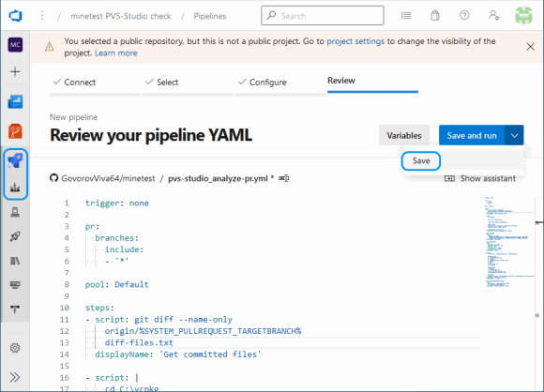Click line 1 'trigger: none' in editor
Screen dimensions: 544x392
(x=117, y=204)
